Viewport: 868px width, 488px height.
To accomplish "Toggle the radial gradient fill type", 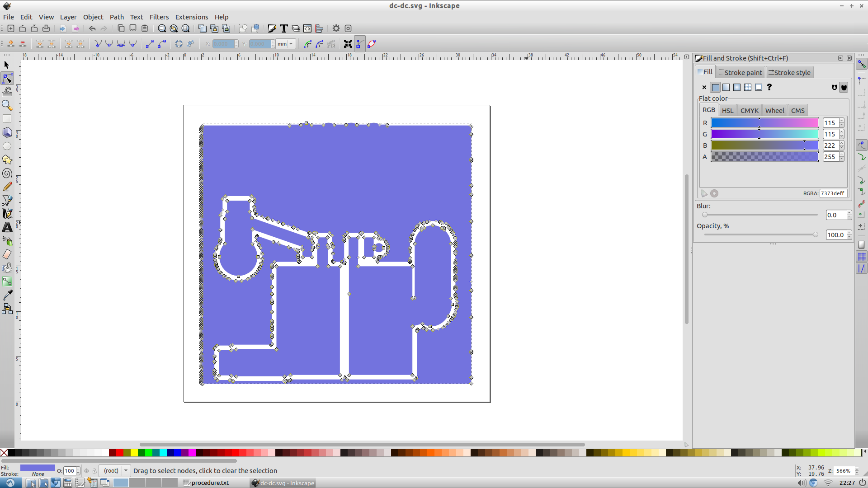I will pos(736,87).
